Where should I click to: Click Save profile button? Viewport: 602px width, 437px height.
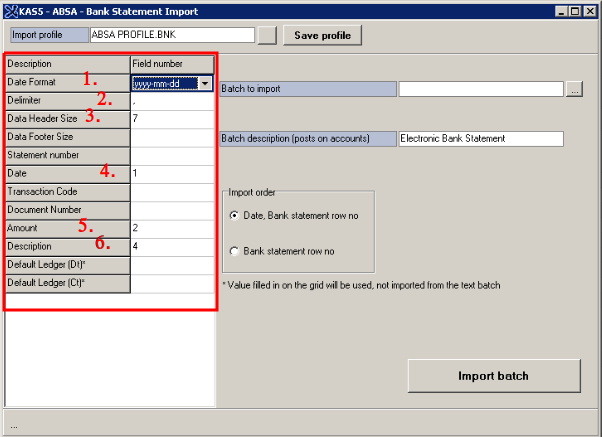coord(322,35)
